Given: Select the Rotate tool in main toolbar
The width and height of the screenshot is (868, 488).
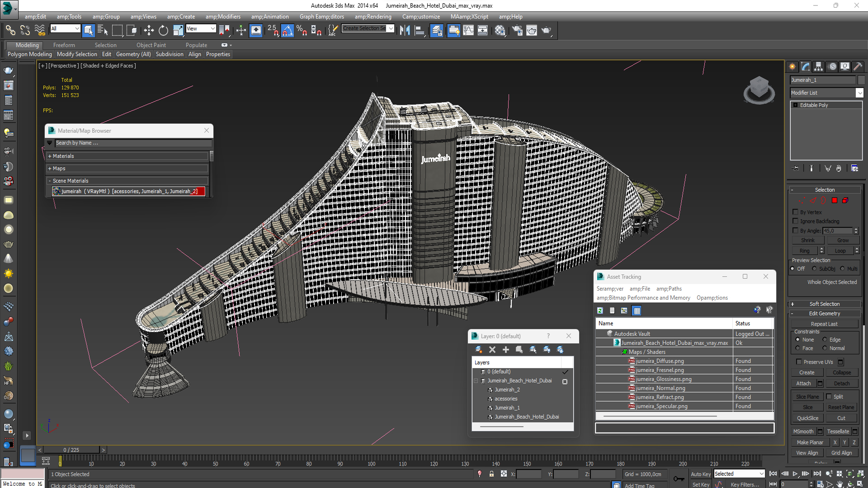Looking at the screenshot, I should click(x=163, y=30).
